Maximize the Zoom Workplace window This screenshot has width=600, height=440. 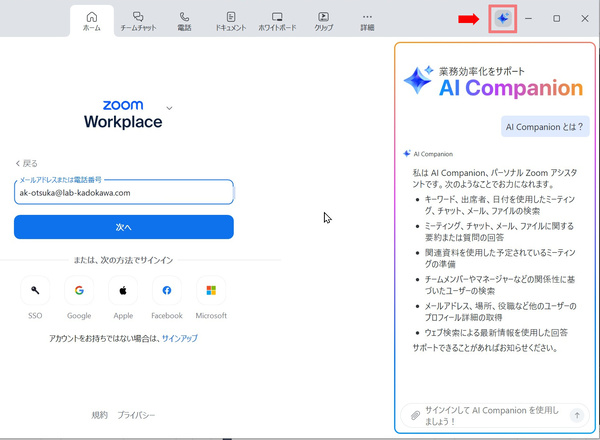pos(556,18)
